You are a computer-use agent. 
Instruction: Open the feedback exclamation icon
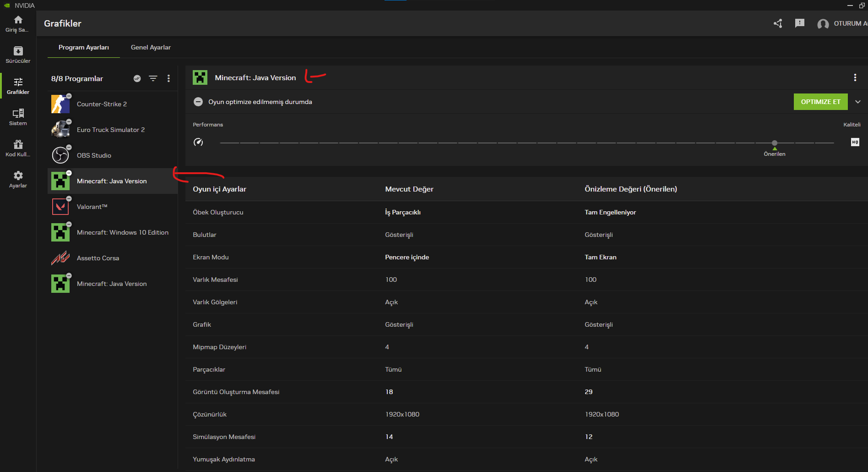pyautogui.click(x=800, y=23)
